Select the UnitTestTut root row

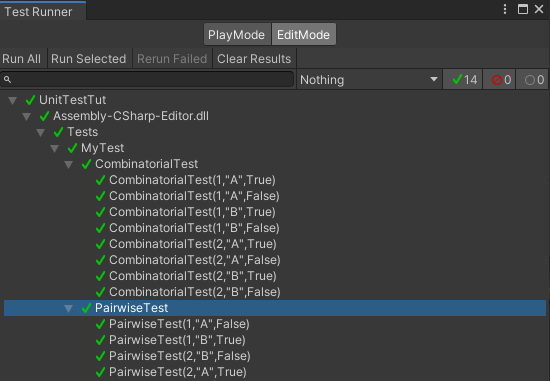275,100
